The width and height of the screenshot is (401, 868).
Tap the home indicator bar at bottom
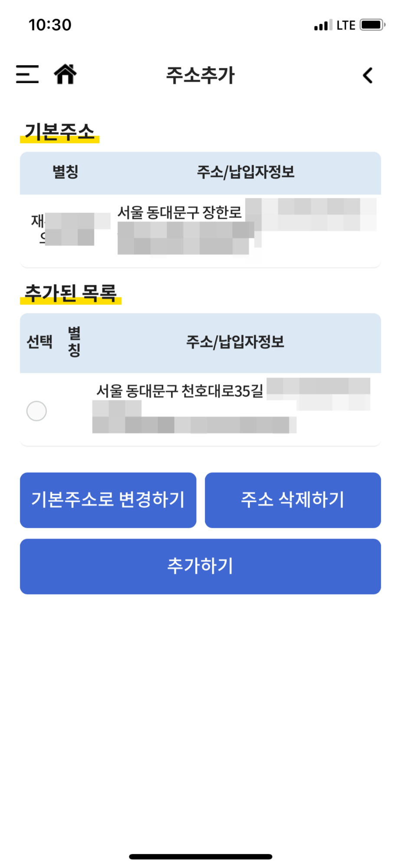pyautogui.click(x=200, y=857)
